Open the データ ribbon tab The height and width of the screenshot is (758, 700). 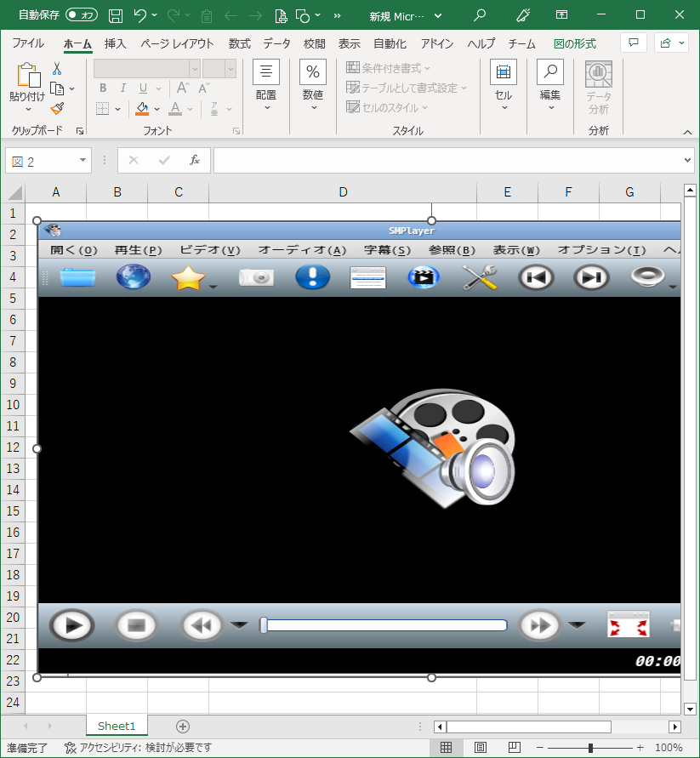tap(276, 43)
